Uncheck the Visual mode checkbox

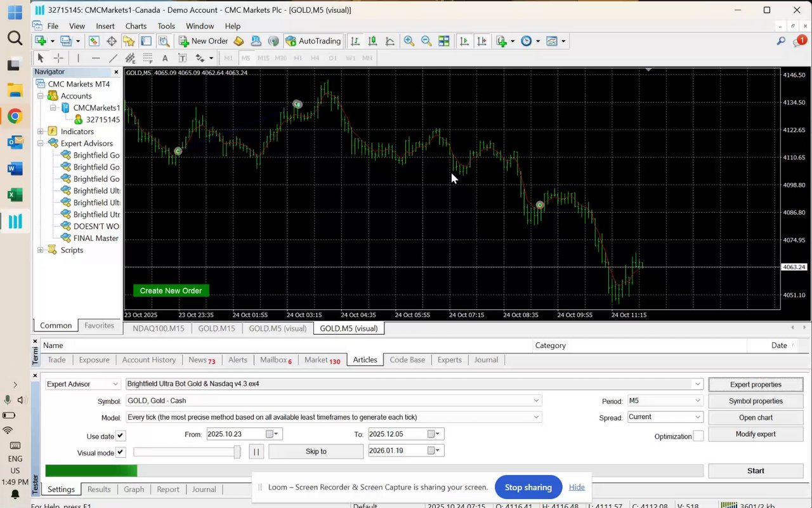point(121,452)
